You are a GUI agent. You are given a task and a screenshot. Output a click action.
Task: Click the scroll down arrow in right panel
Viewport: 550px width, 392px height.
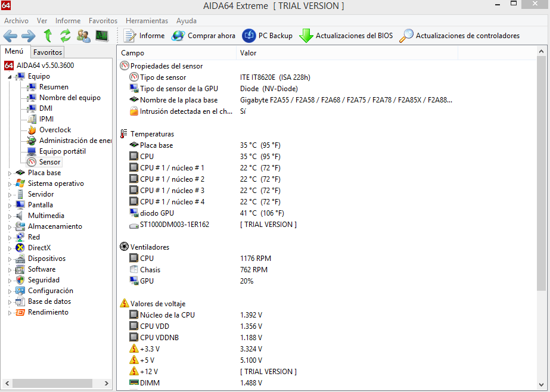click(x=541, y=385)
